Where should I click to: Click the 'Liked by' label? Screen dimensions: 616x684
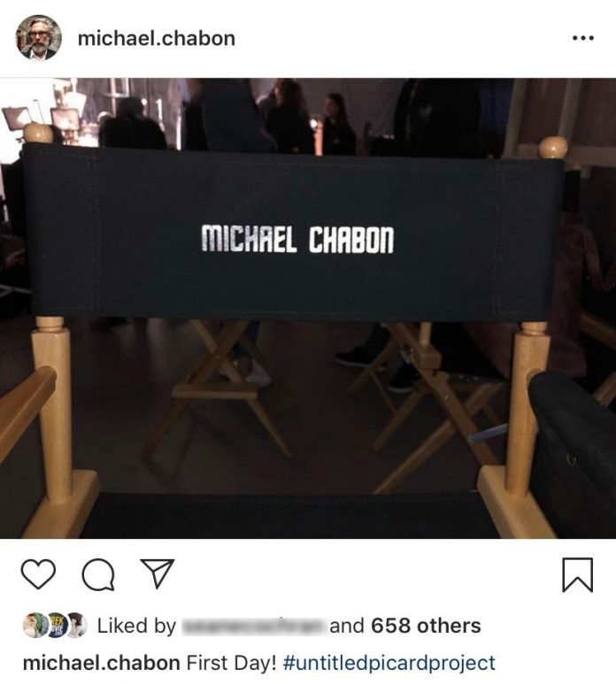pos(136,626)
